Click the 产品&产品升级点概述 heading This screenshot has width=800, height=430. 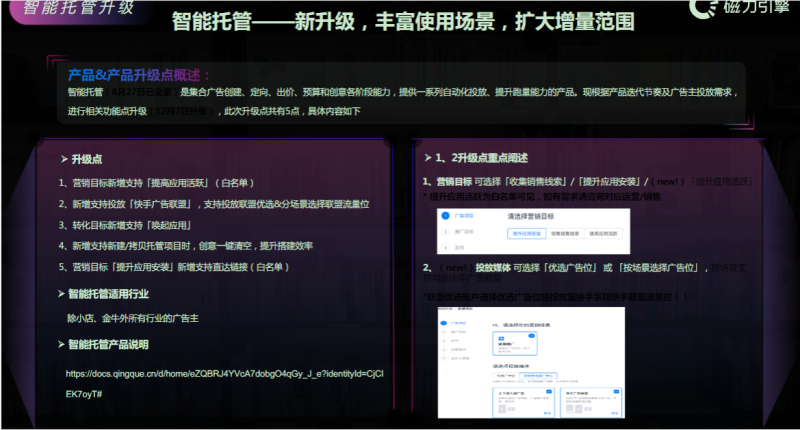coord(139,75)
